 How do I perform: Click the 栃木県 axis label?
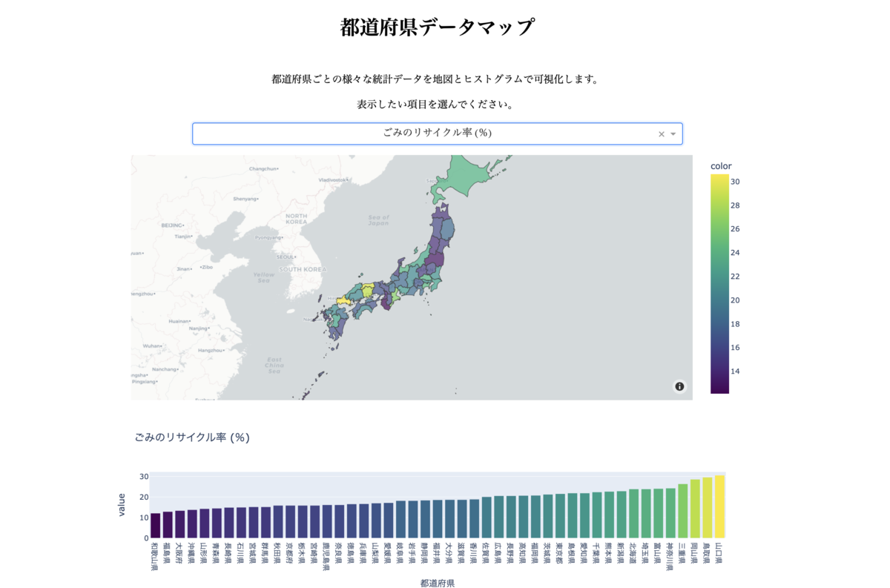[x=303, y=552]
